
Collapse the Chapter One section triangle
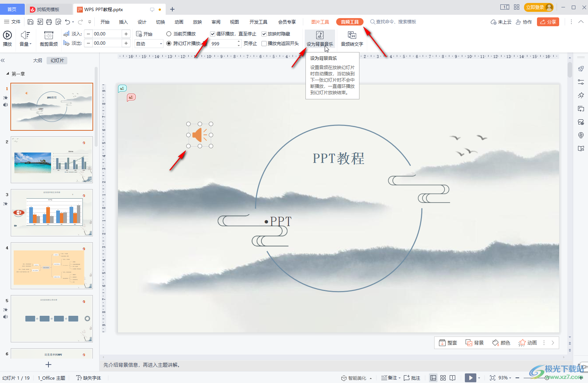click(x=7, y=74)
